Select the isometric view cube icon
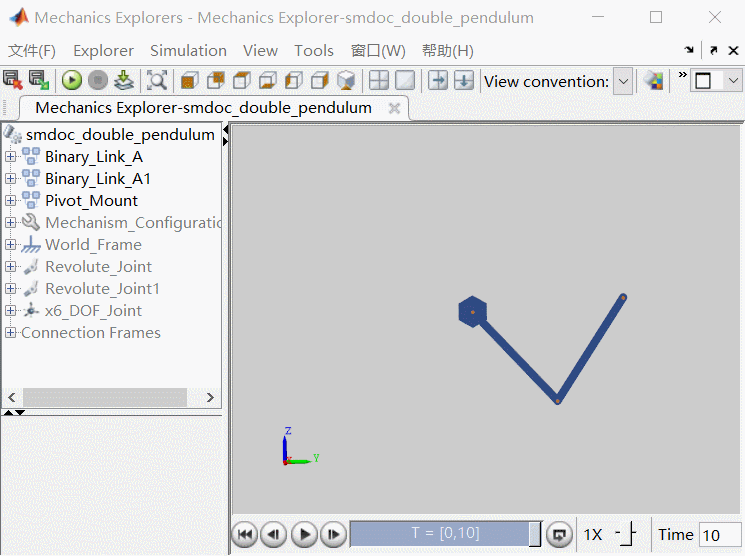This screenshot has width=745, height=556. [346, 81]
